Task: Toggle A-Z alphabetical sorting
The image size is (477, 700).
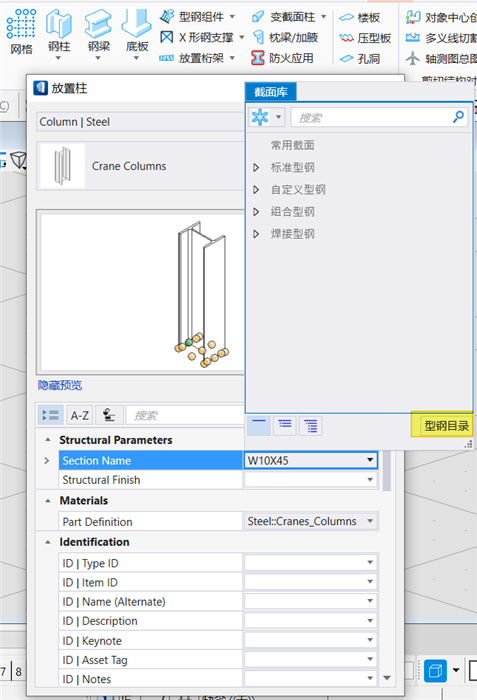Action: coord(80,415)
